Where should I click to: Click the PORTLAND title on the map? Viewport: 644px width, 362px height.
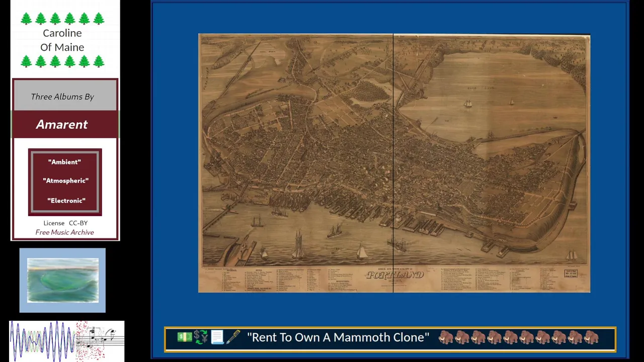[395, 275]
